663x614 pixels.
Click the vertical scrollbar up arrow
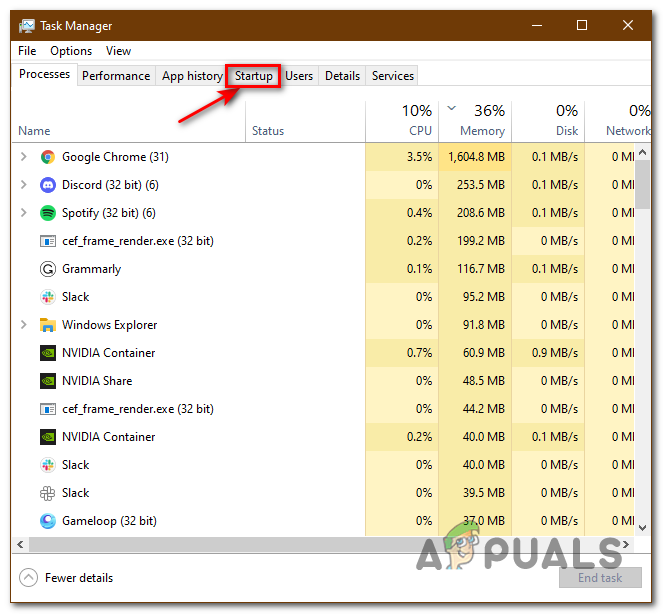pos(643,152)
